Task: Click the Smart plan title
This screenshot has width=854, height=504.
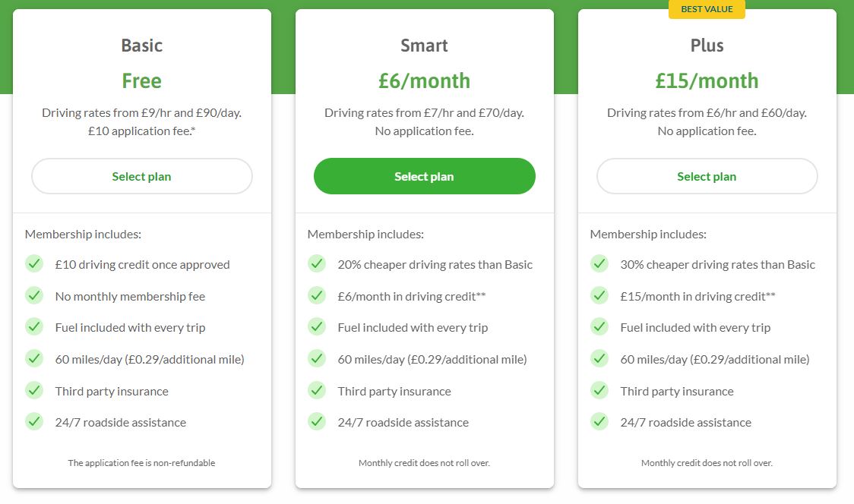Action: coord(424,45)
